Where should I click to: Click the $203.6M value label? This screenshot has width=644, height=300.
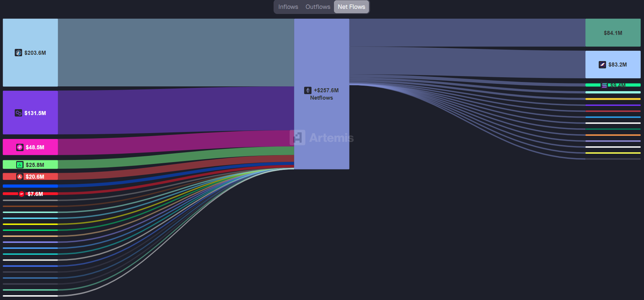pyautogui.click(x=35, y=53)
